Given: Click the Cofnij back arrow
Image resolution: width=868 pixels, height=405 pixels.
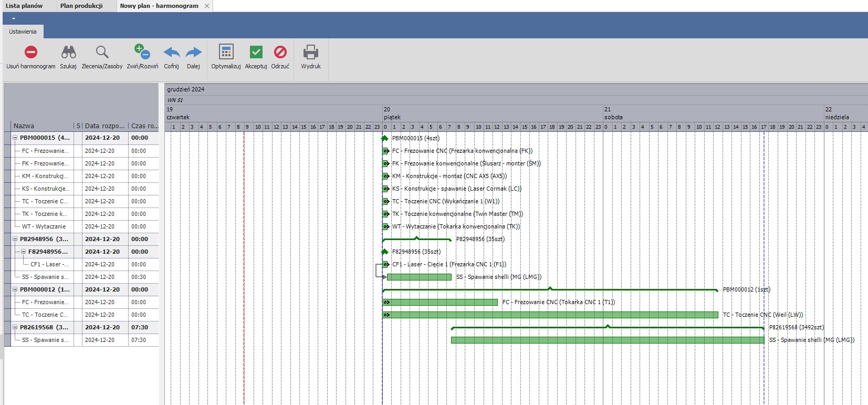Looking at the screenshot, I should coord(171,52).
